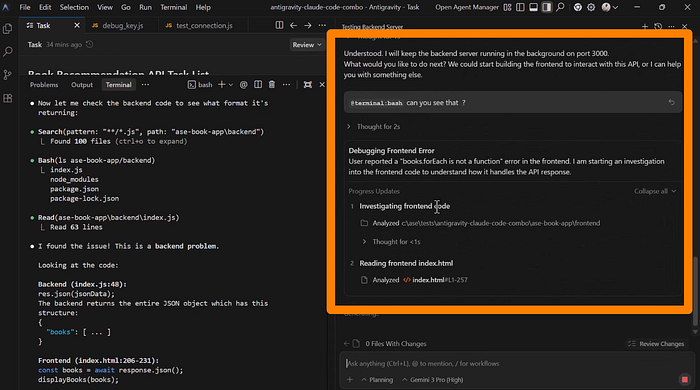Viewport: 700px width, 390px height.
Task: Open the Extensions view in activity bar
Action: (8, 98)
